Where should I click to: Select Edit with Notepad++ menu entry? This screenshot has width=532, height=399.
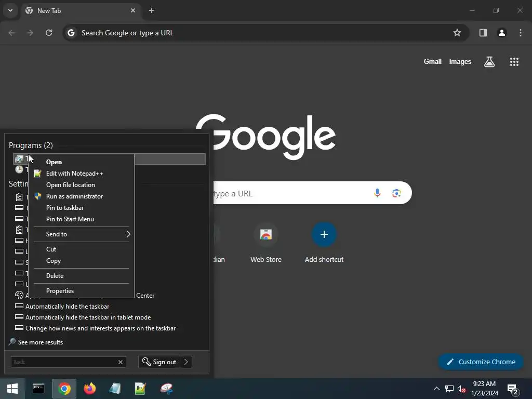click(75, 174)
